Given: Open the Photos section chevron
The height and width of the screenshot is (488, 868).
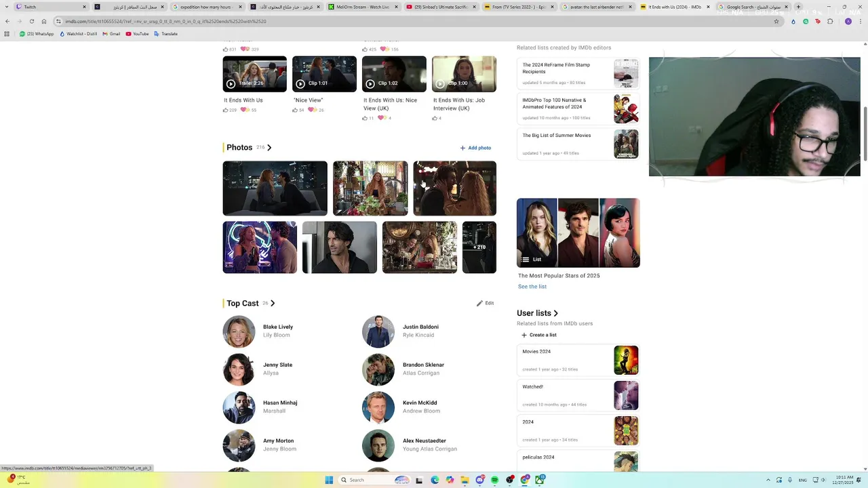Looking at the screenshot, I should [269, 148].
